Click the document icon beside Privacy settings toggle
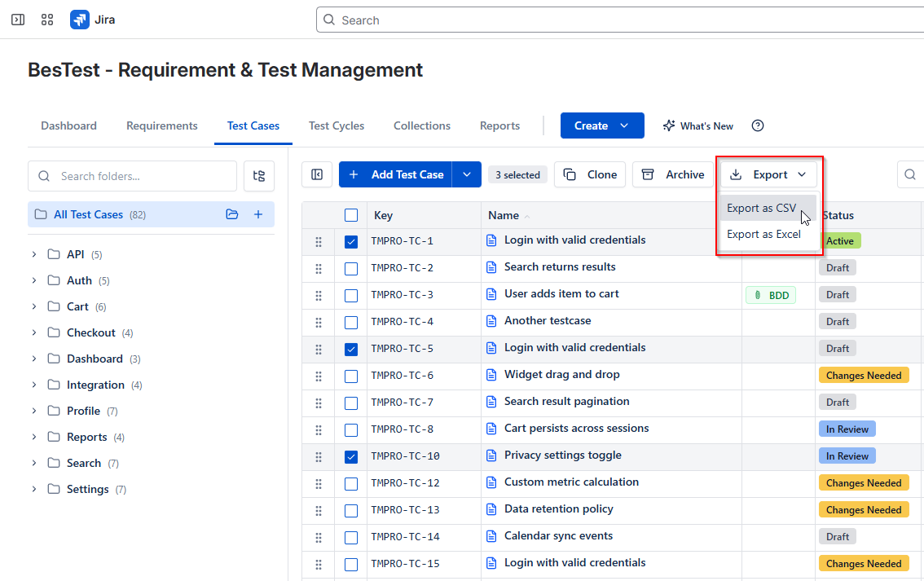This screenshot has height=581, width=924. click(491, 456)
